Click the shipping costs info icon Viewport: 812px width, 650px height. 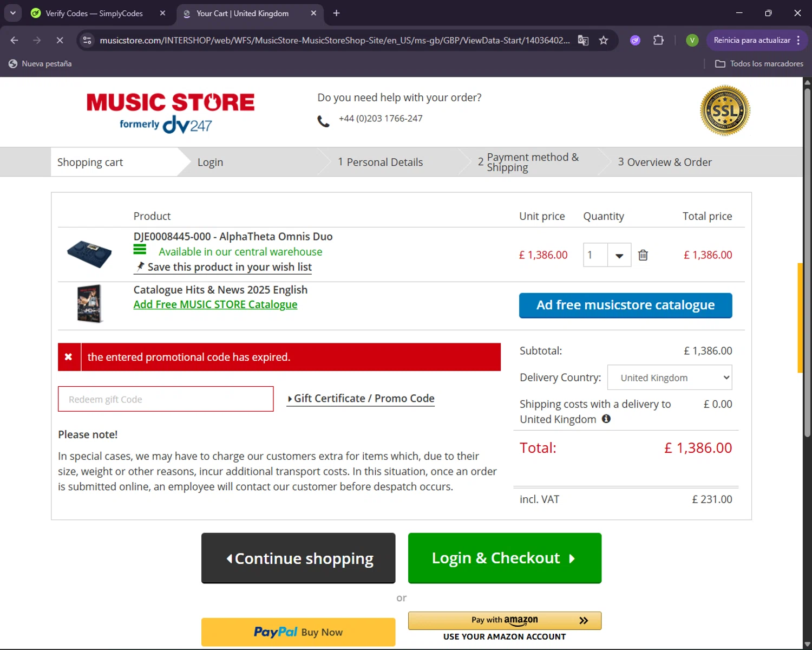[x=606, y=419]
